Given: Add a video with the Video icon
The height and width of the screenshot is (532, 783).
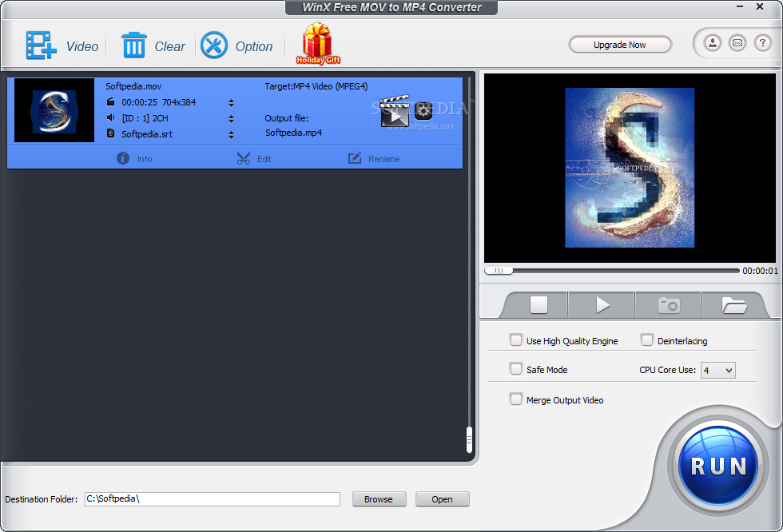Looking at the screenshot, I should tap(41, 46).
